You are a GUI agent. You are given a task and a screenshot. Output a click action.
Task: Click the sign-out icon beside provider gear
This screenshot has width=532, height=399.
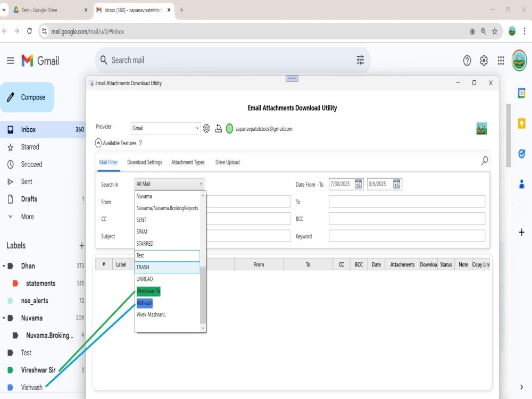click(219, 129)
